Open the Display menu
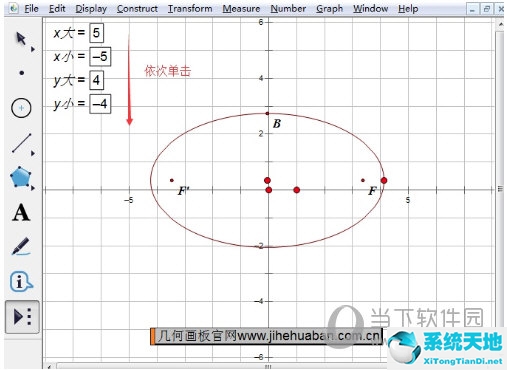The height and width of the screenshot is (370, 507). [91, 9]
